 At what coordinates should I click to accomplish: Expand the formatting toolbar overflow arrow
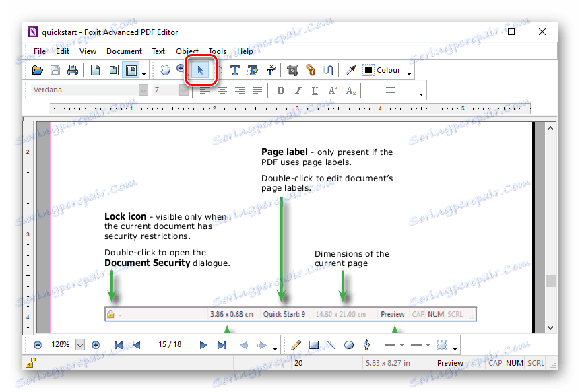pyautogui.click(x=421, y=94)
